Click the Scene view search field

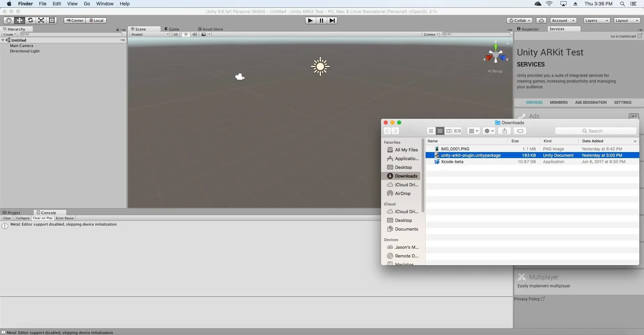476,34
